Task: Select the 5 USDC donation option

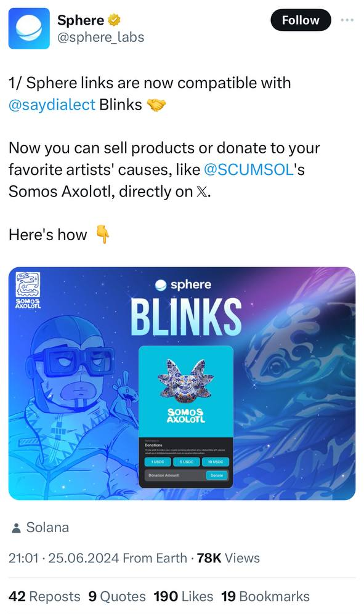Action: coord(186,462)
